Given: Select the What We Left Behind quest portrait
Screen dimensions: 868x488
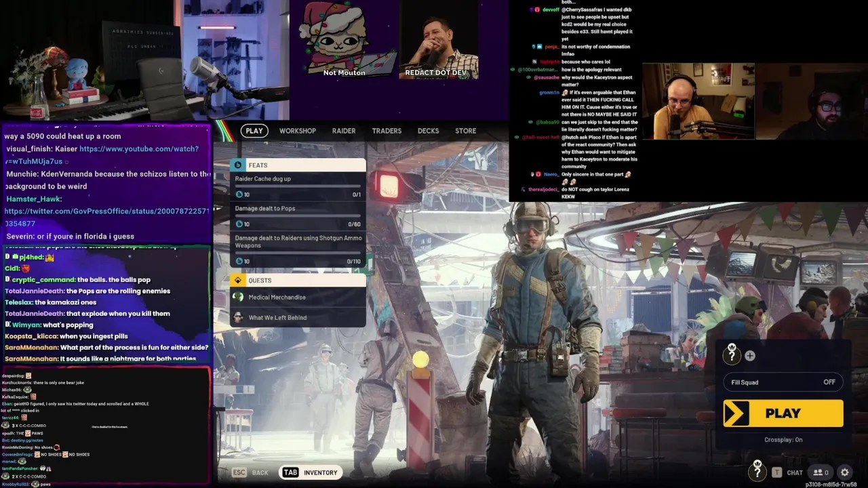Looking at the screenshot, I should point(238,317).
